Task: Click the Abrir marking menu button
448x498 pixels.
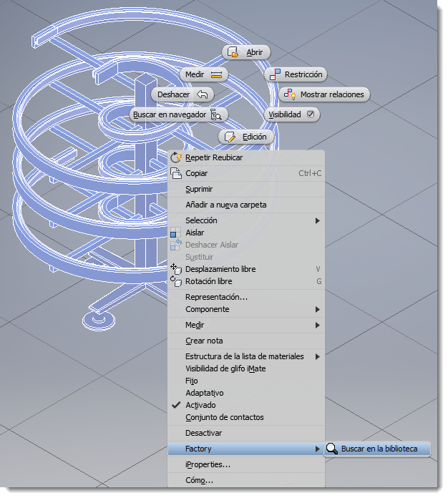Action: point(246,52)
